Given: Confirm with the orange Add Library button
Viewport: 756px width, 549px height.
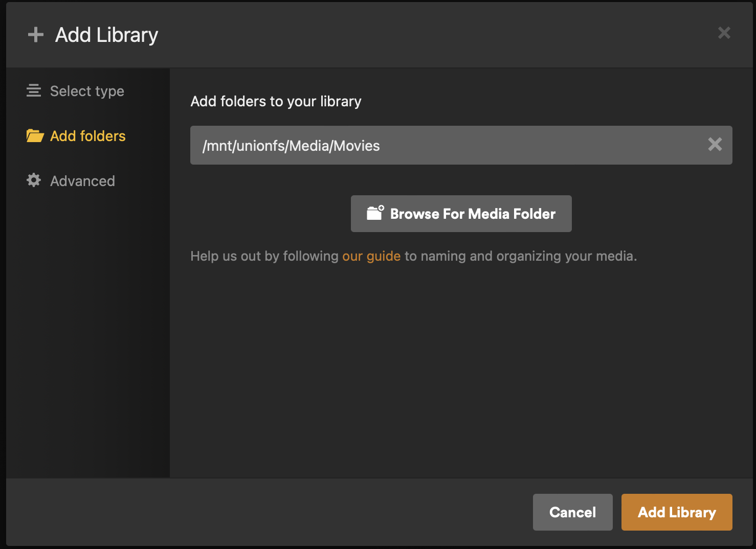Looking at the screenshot, I should pos(676,512).
